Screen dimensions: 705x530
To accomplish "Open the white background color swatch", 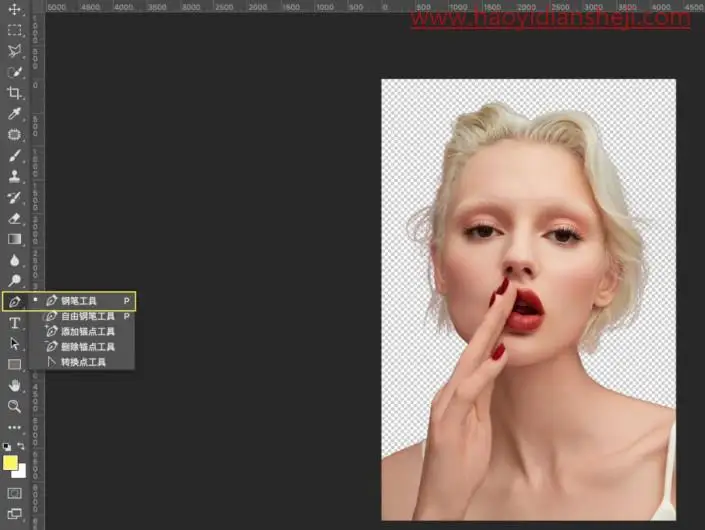I will (x=20, y=472).
